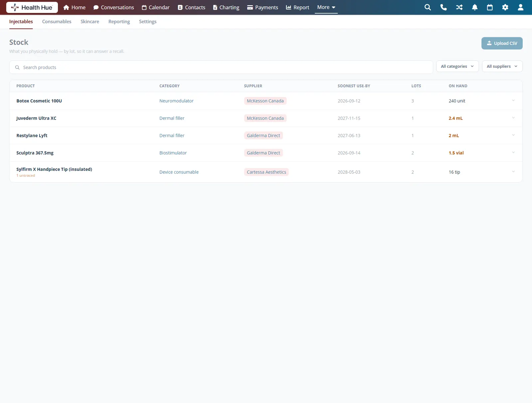Open the All suppliers dropdown
Image resolution: width=532 pixels, height=403 pixels.
click(x=502, y=66)
